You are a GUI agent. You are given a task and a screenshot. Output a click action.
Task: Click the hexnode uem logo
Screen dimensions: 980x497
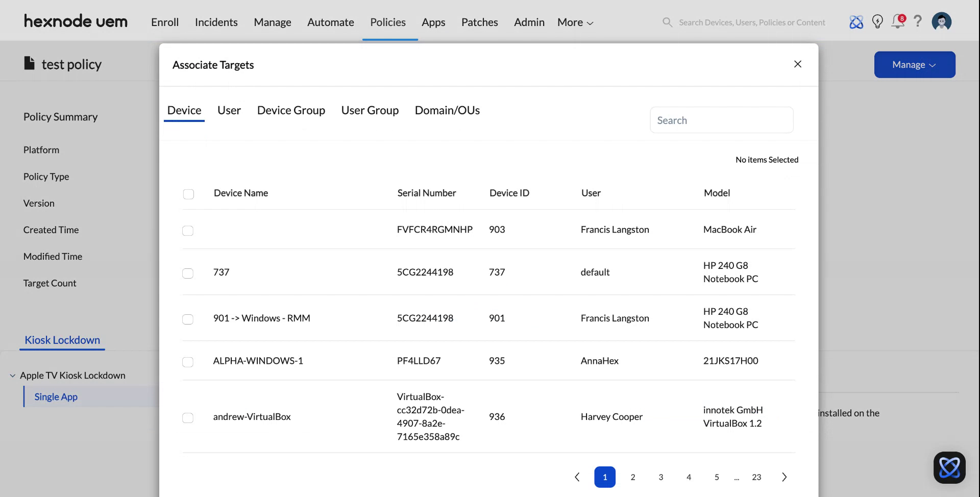(x=76, y=21)
